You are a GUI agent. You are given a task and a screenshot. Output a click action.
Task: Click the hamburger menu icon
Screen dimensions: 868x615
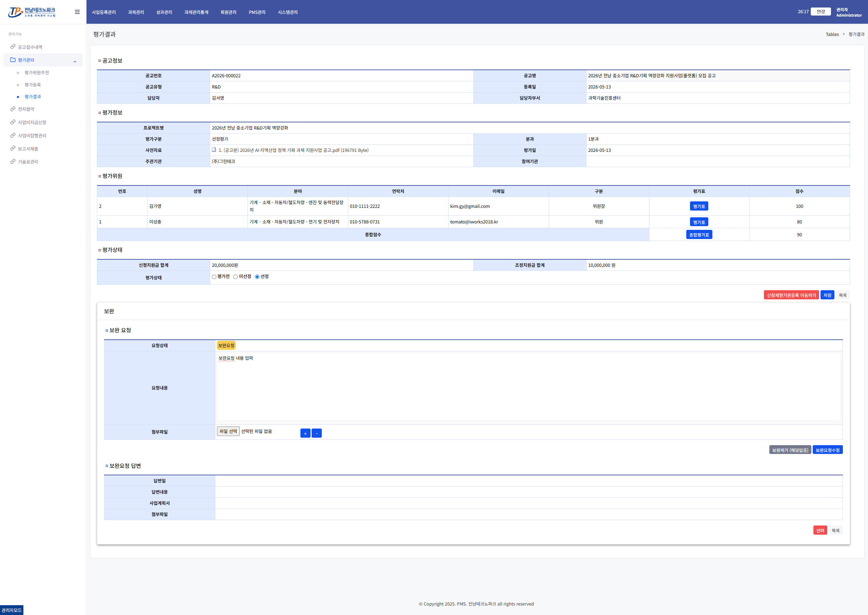pos(77,12)
